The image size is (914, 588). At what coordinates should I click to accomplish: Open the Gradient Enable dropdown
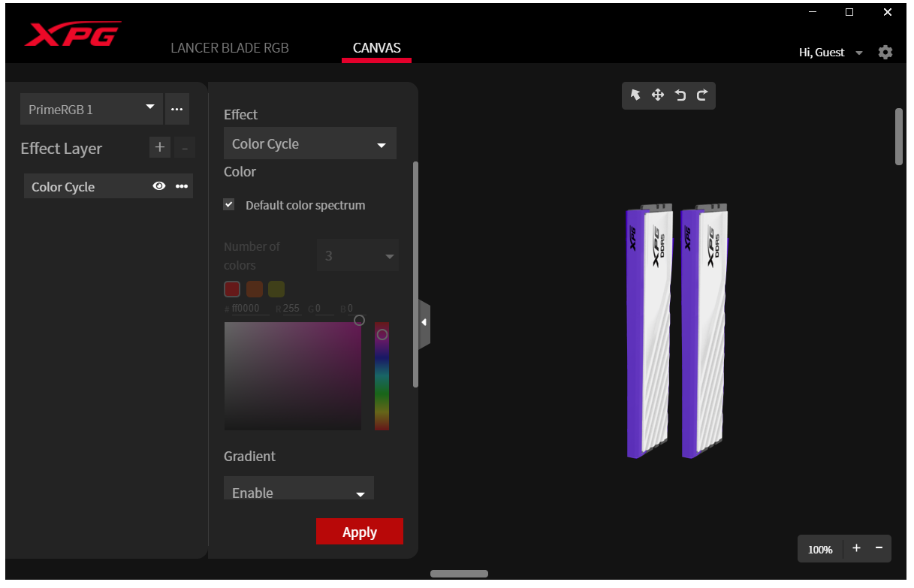pyautogui.click(x=298, y=492)
